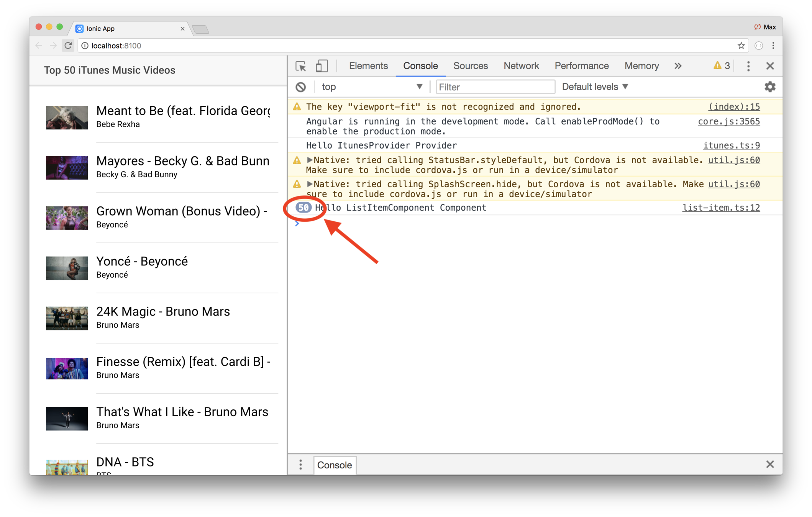This screenshot has width=812, height=517.
Task: Open DevTools three-dot customize menu
Action: click(748, 66)
